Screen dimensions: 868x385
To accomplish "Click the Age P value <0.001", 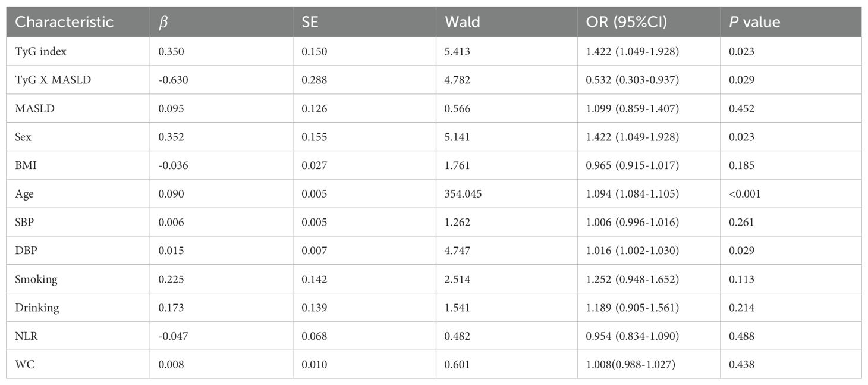I will click(744, 194).
